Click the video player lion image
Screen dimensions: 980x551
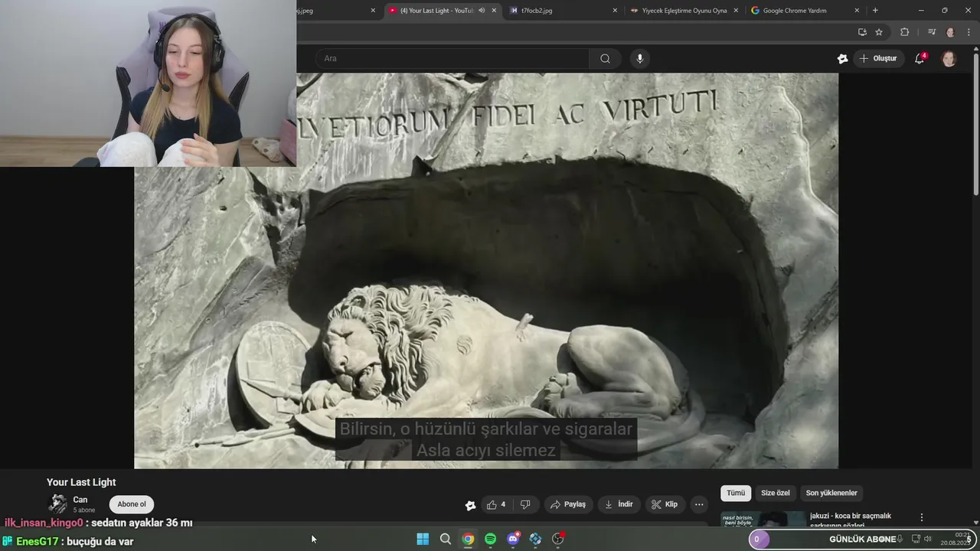point(486,271)
